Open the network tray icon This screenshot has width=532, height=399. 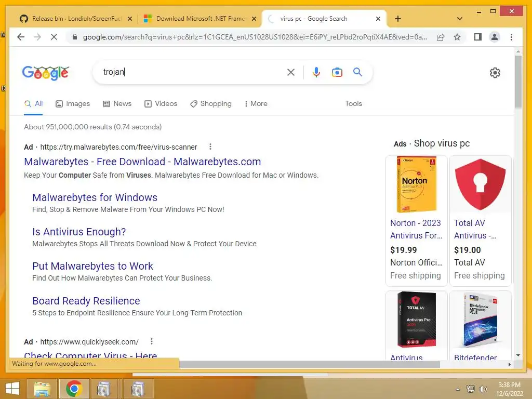[470, 389]
